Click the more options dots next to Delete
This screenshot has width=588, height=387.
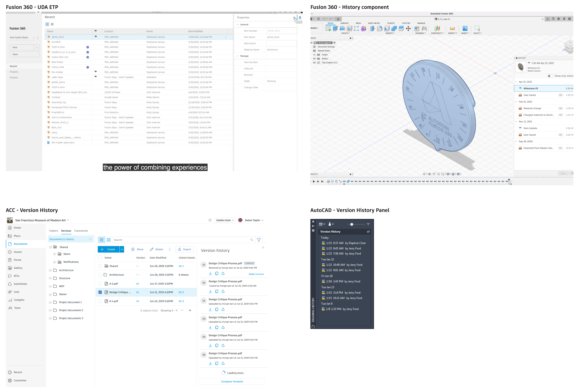click(x=170, y=249)
